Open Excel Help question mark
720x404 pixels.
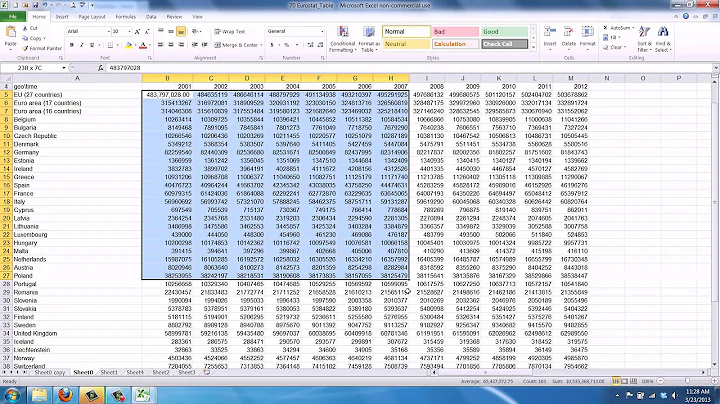click(x=686, y=16)
